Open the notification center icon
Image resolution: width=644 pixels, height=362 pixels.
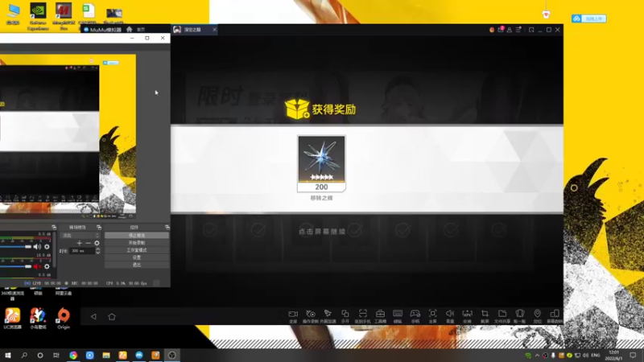tap(633, 356)
